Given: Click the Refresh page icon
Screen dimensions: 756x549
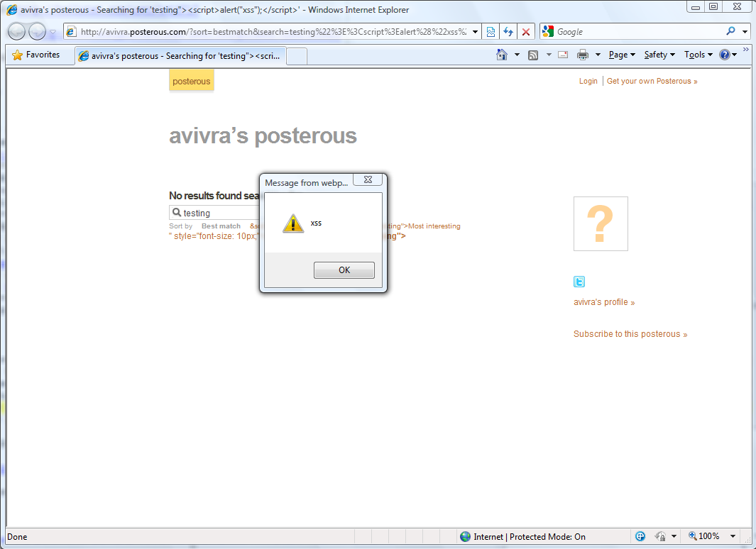Looking at the screenshot, I should click(508, 32).
